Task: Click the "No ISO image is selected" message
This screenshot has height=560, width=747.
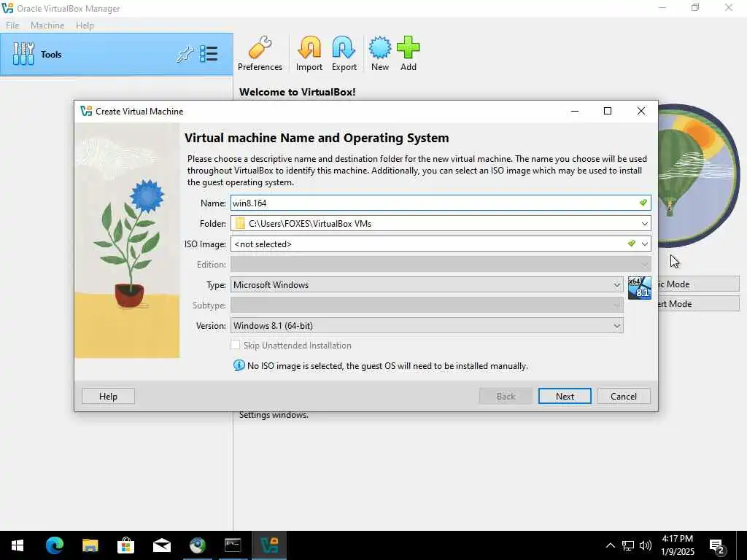Action: [x=387, y=366]
